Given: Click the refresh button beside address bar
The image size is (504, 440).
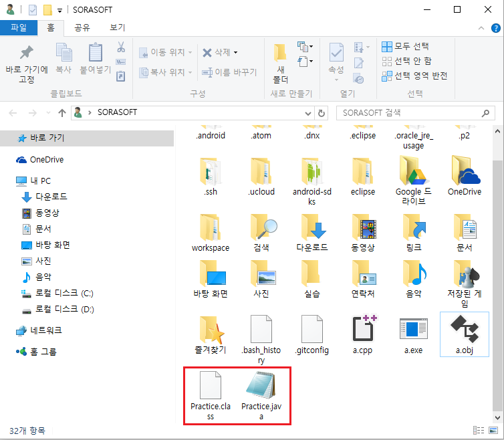Looking at the screenshot, I should [321, 113].
